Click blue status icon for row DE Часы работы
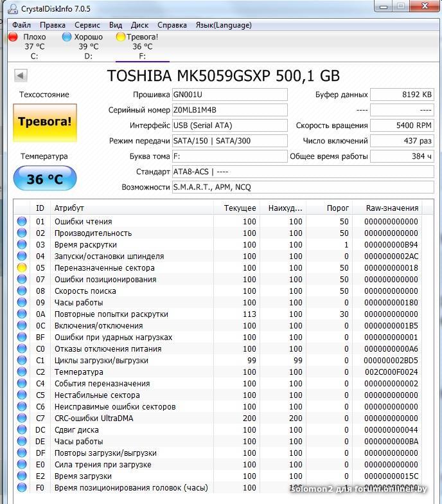This screenshot has width=442, height=504. [x=22, y=441]
